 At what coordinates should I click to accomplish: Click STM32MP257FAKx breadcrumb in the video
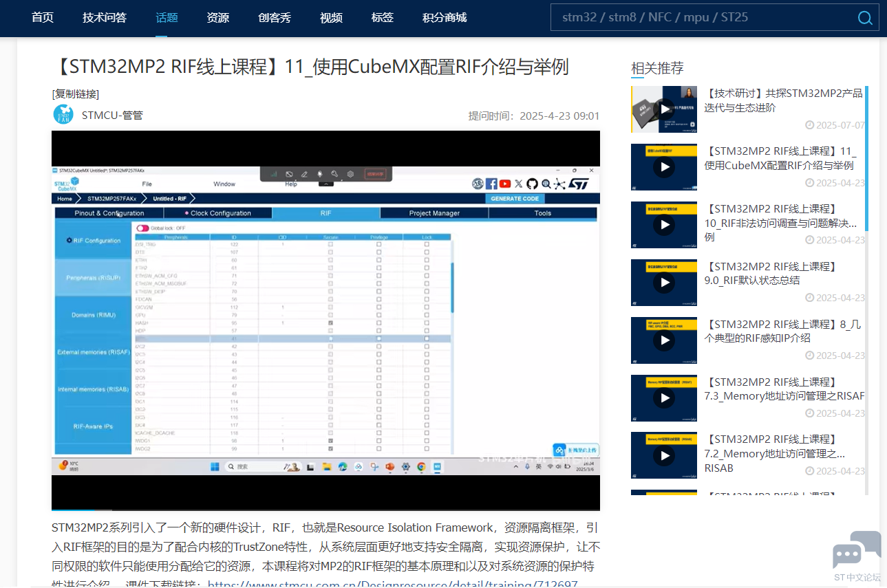pyautogui.click(x=111, y=199)
